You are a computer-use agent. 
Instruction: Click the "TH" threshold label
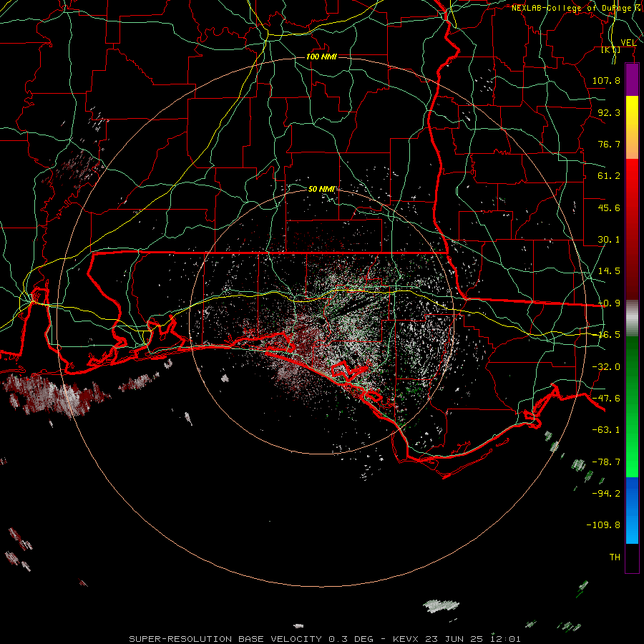[x=615, y=557]
